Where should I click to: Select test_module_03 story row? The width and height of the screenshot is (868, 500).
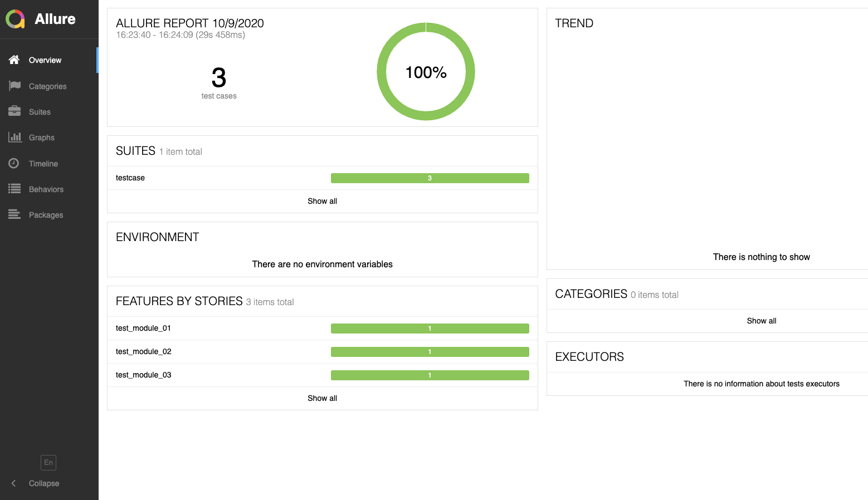coord(323,375)
